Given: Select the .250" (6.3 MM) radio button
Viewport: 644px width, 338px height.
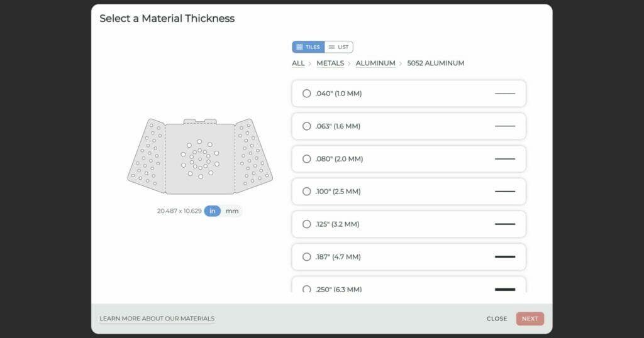Looking at the screenshot, I should click(x=307, y=289).
